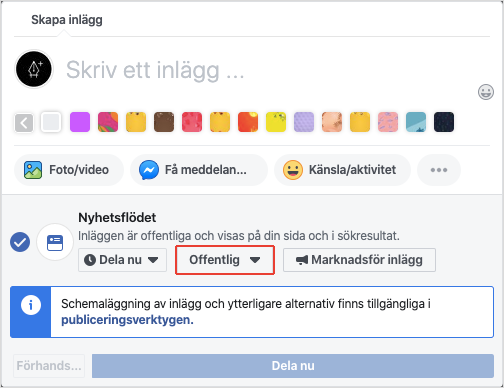
Task: Click the blue info icon
Action: tap(31, 305)
